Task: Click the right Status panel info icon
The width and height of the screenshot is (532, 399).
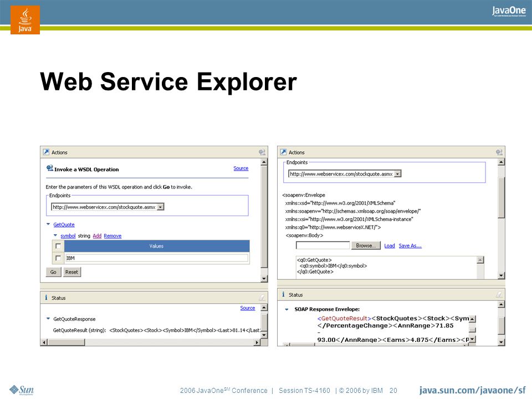Action: click(x=283, y=294)
